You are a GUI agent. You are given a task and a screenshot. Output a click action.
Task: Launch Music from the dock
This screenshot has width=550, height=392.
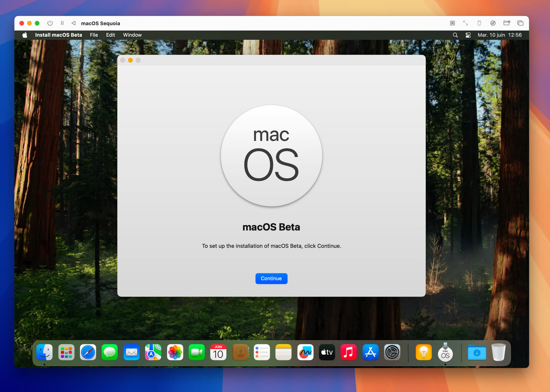349,352
